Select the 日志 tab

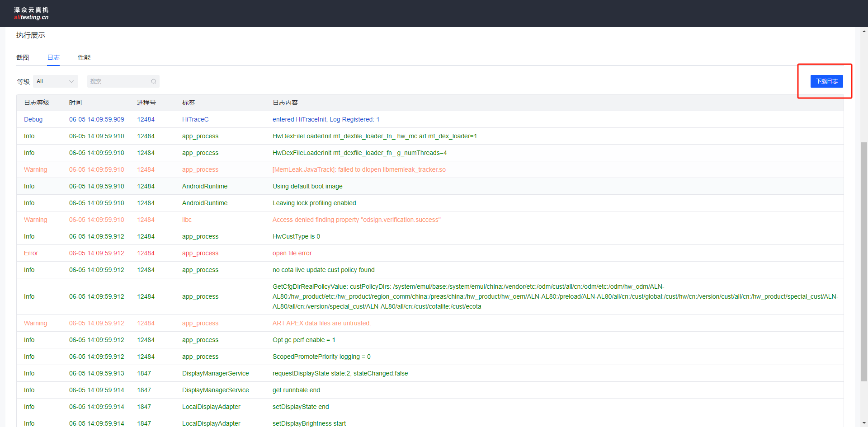[53, 57]
